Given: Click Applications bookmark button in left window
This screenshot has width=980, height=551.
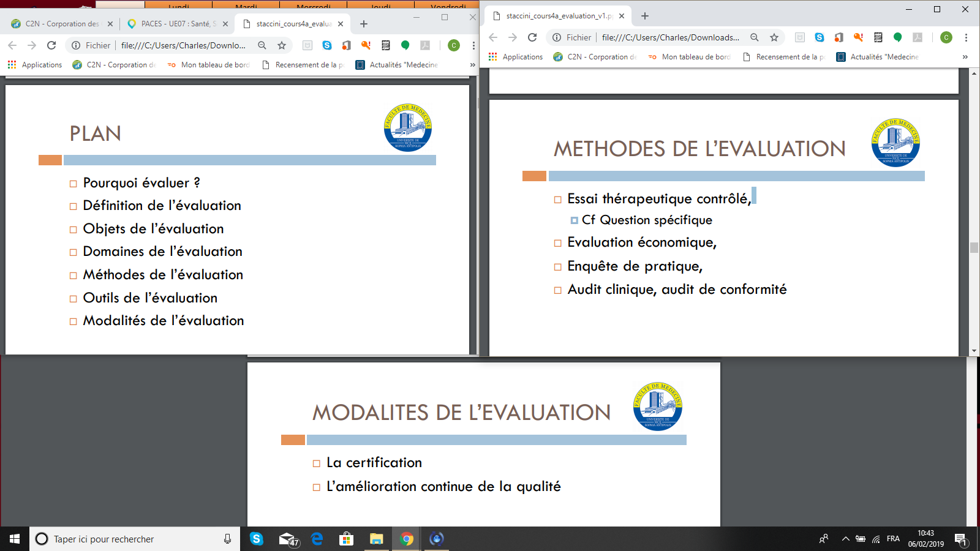Looking at the screenshot, I should (35, 65).
